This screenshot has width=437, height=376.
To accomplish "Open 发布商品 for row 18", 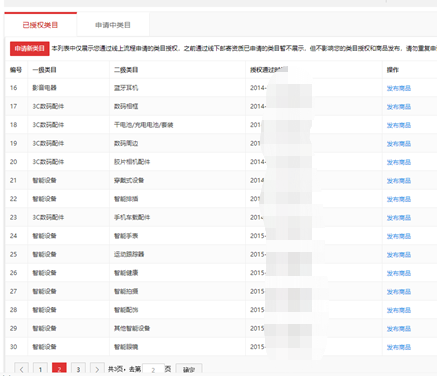I will 399,125.
